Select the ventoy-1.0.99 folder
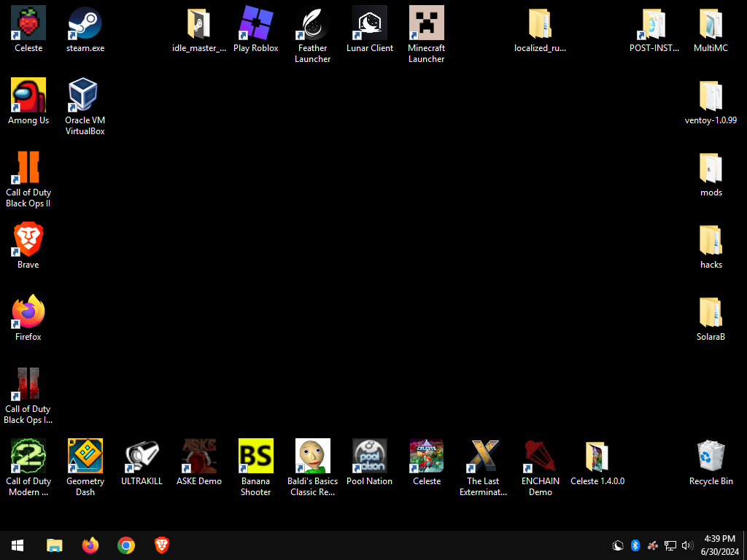 tap(711, 95)
